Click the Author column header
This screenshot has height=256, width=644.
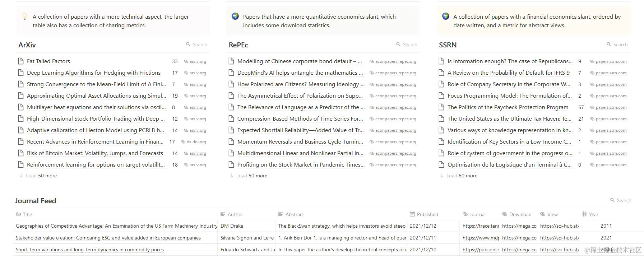click(232, 214)
